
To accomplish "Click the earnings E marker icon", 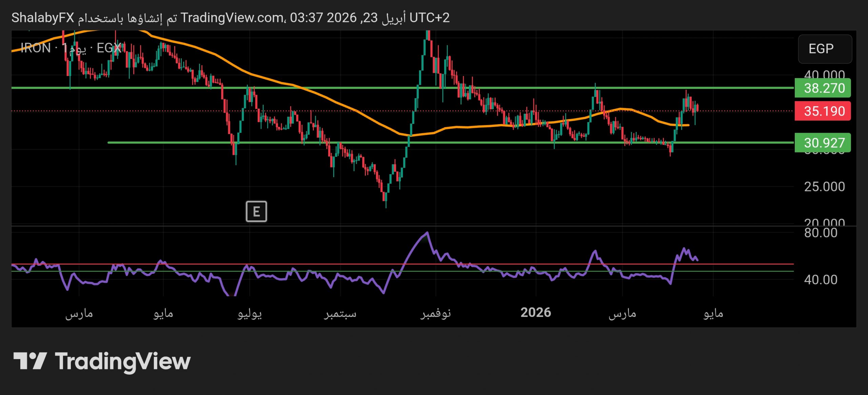I will point(256,211).
